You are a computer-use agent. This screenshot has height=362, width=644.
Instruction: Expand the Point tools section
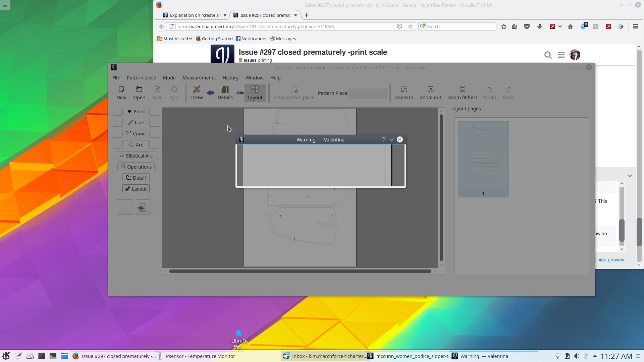[136, 112]
